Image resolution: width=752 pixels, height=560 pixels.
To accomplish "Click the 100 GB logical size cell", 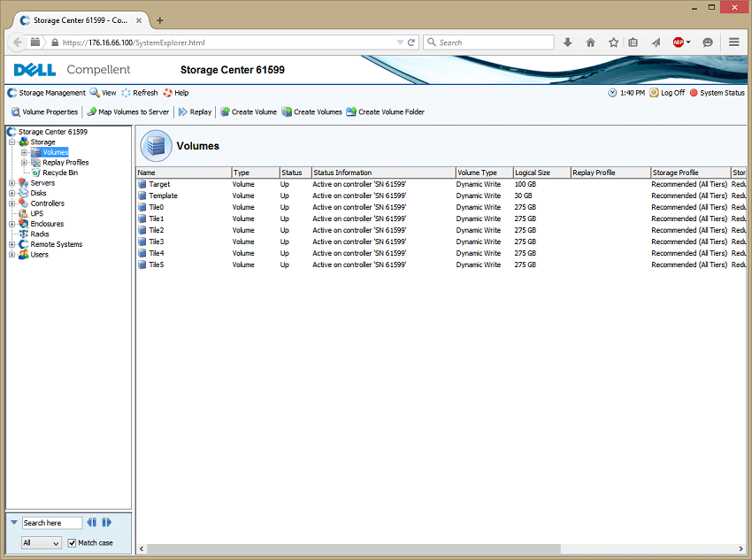I will tap(526, 184).
